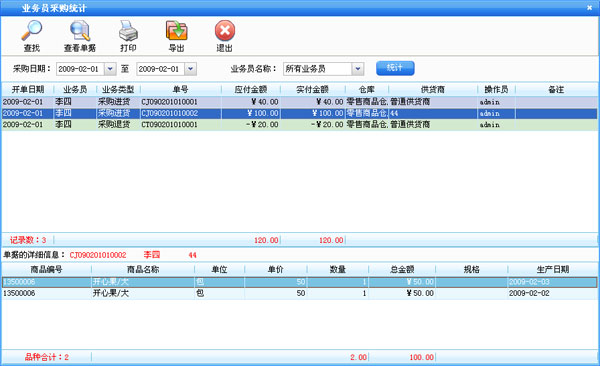The height and width of the screenshot is (366, 600).
Task: Click the blue 统计 button
Action: click(x=395, y=68)
